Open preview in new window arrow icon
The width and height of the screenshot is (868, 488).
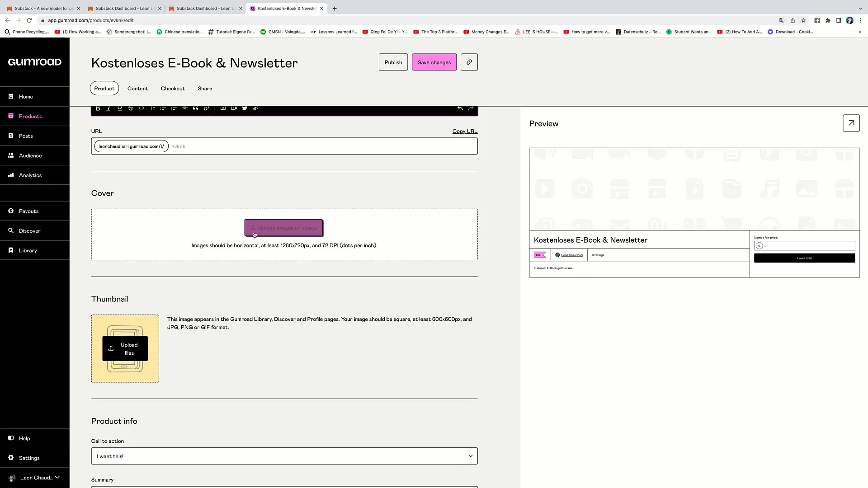851,123
